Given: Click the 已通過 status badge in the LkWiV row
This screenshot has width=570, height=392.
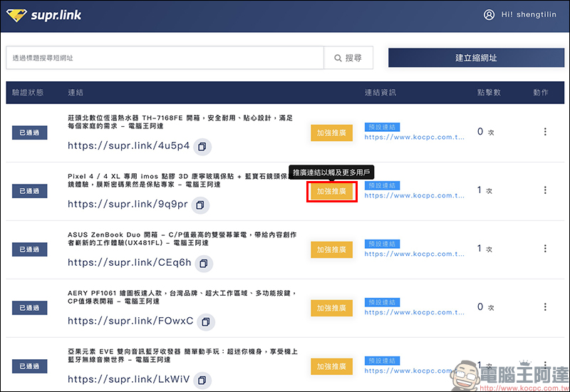Looking at the screenshot, I should point(29,366).
